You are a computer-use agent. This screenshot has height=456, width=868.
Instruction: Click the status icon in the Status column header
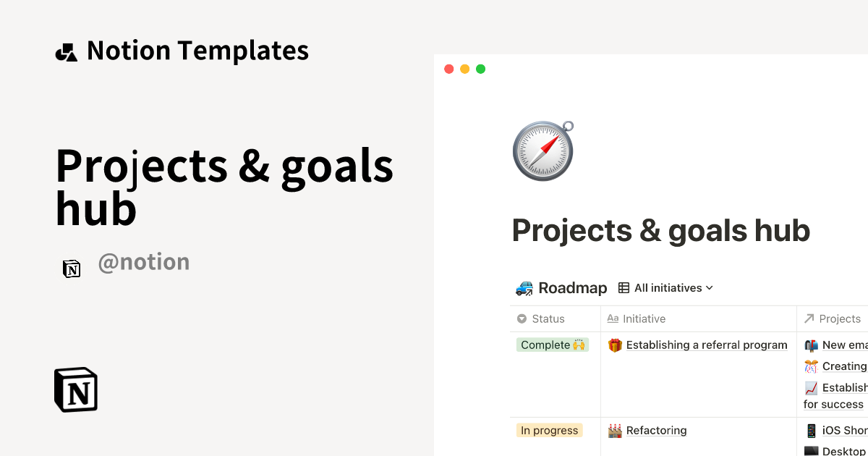click(x=522, y=318)
